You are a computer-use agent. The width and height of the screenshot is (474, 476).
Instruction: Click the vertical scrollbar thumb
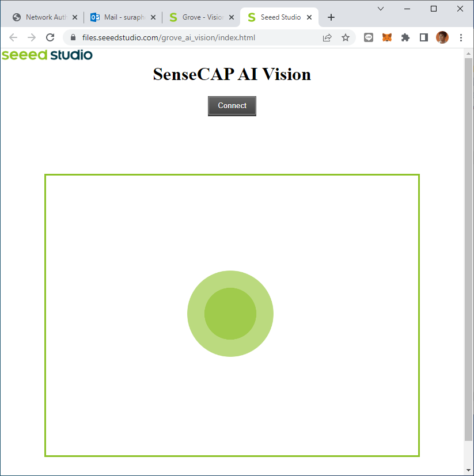tap(468, 249)
